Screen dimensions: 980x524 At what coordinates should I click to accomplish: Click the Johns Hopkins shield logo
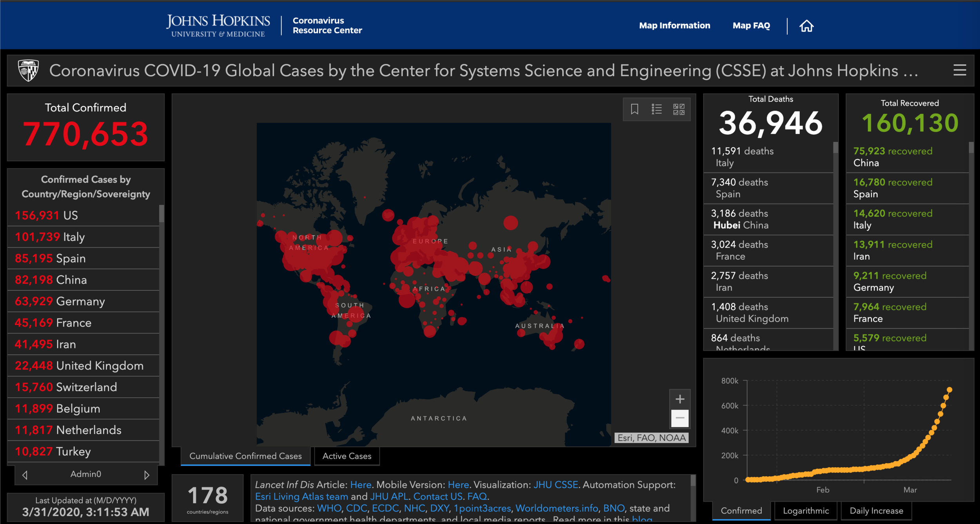(x=29, y=71)
